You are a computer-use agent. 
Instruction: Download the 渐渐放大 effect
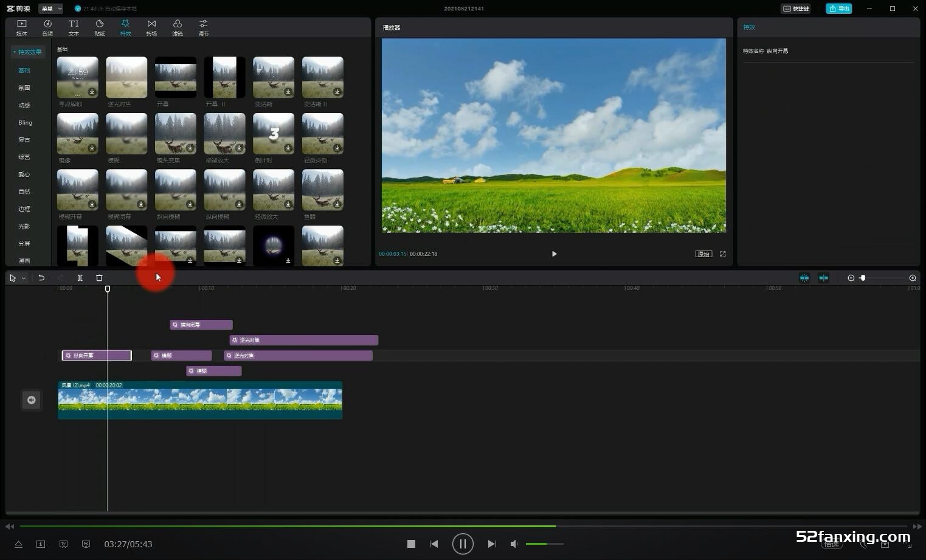pyautogui.click(x=239, y=148)
